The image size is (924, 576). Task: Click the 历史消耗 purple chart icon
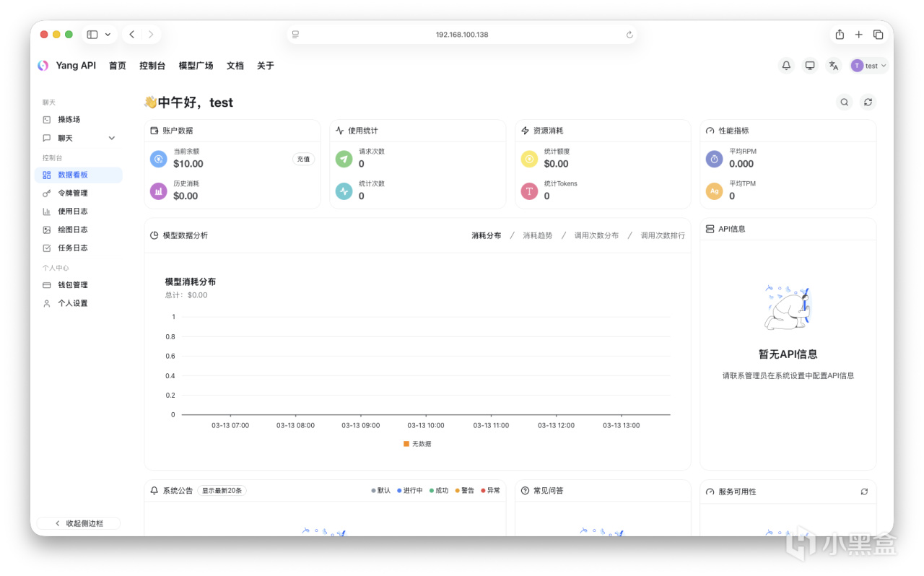pyautogui.click(x=158, y=191)
